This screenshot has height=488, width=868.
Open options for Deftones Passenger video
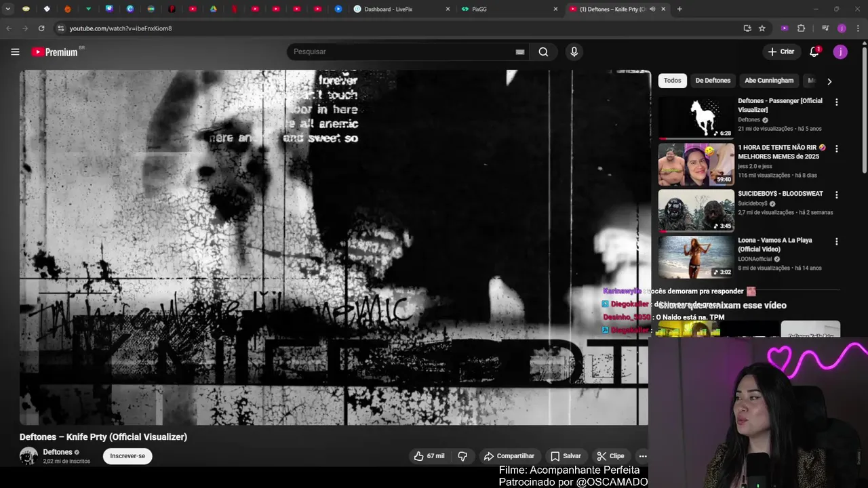click(836, 102)
